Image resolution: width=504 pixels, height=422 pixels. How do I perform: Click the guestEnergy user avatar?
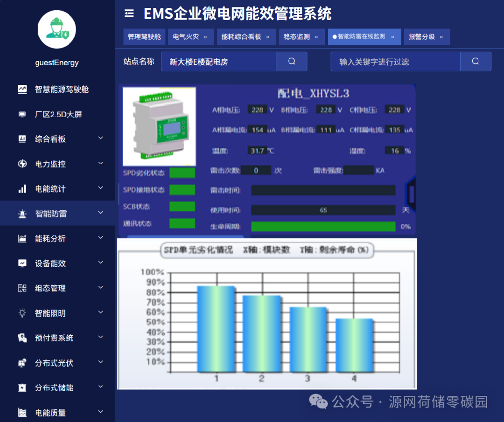[56, 29]
